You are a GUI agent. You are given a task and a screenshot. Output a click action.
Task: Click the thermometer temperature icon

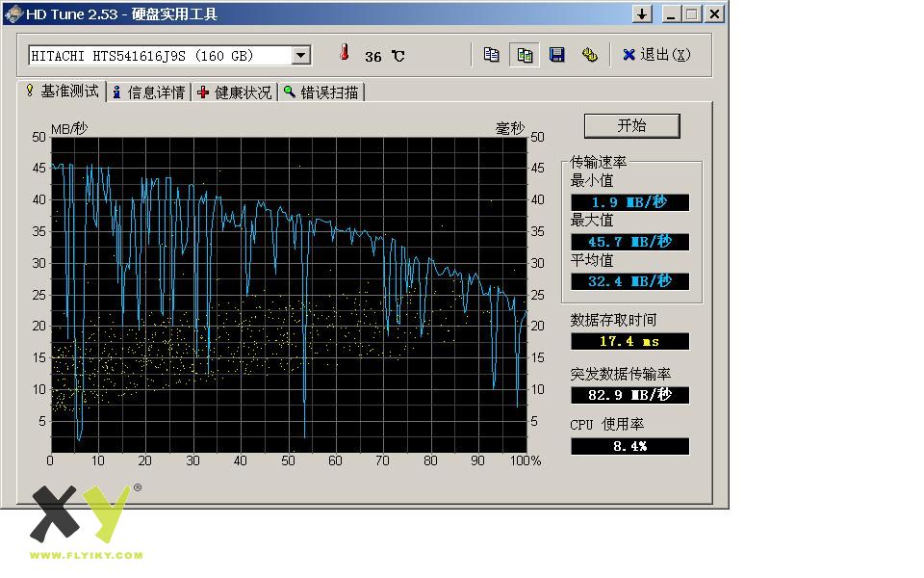coord(345,53)
